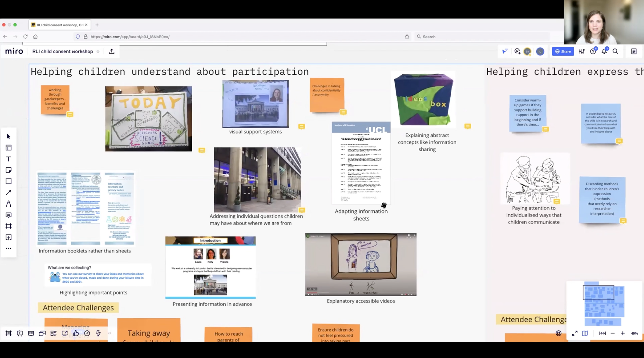Collapse the bottom toolbar with double chevron
644x358 pixels.
109,333
